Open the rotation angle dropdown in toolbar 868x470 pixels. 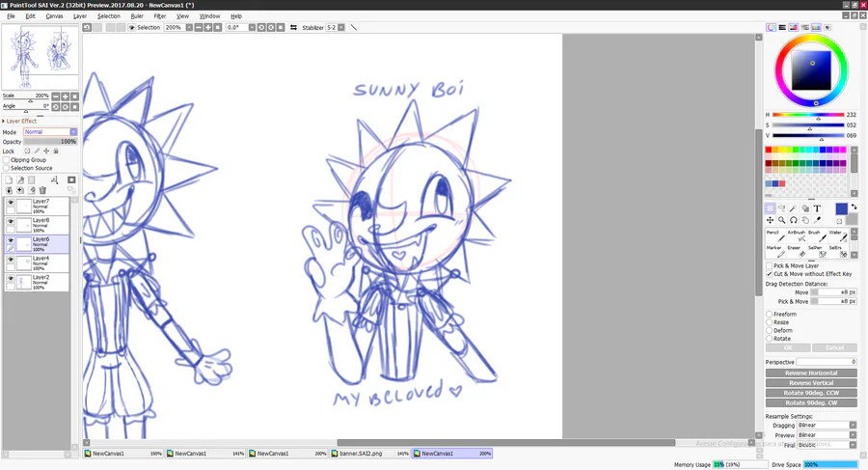(x=252, y=27)
